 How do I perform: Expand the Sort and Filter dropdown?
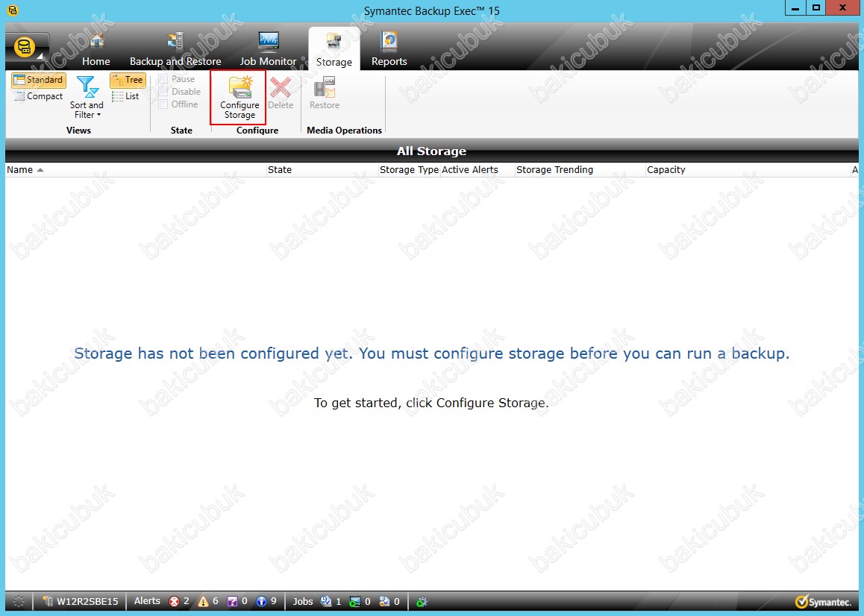pos(87,98)
